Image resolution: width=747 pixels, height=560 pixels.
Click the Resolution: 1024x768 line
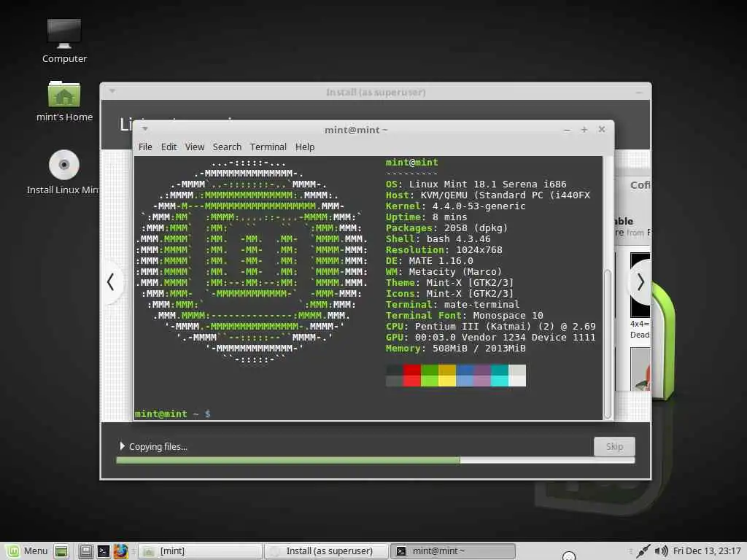[444, 250]
